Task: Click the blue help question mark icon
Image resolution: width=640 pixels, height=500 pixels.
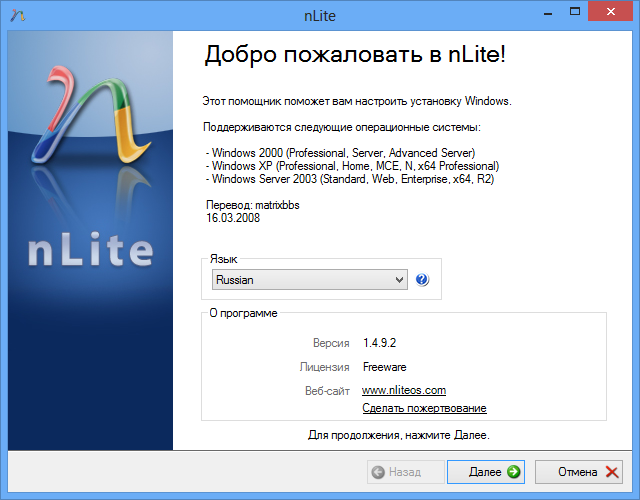Action: point(422,280)
